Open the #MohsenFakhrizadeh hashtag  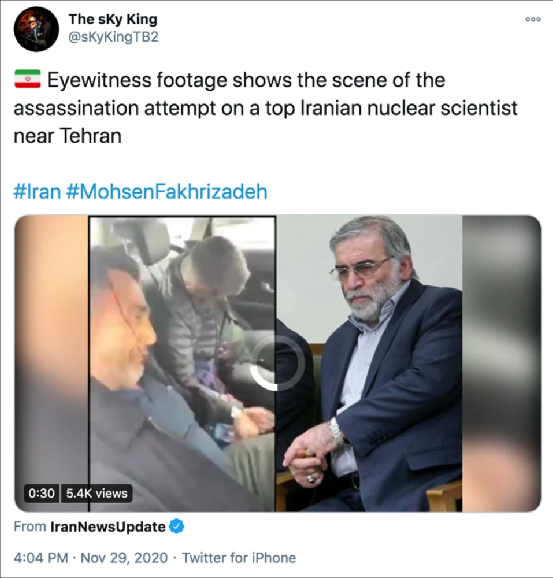167,192
